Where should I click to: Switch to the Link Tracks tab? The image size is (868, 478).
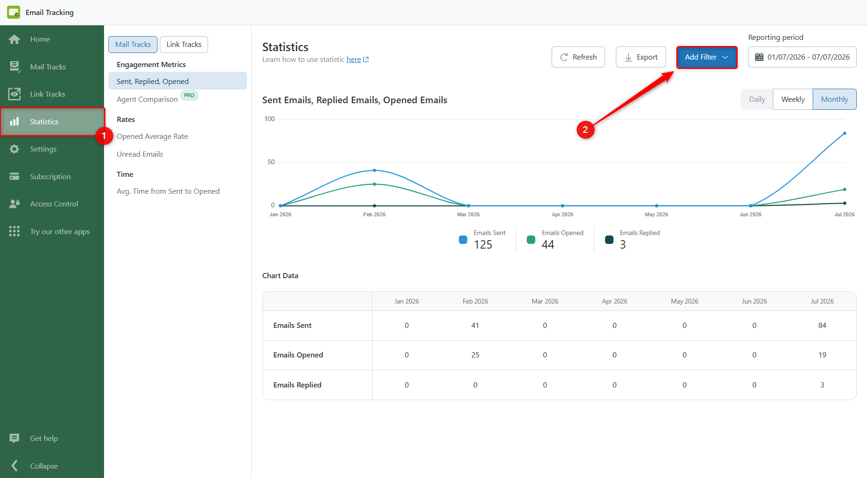(184, 45)
